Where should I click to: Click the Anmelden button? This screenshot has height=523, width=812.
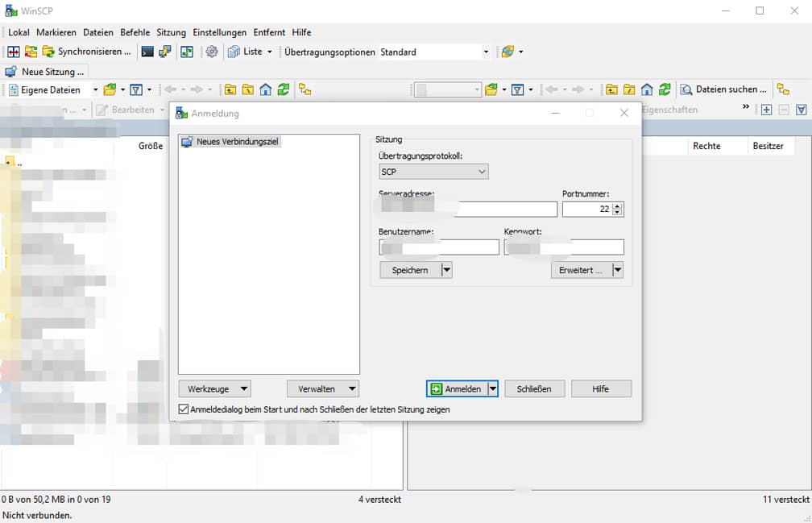[457, 389]
